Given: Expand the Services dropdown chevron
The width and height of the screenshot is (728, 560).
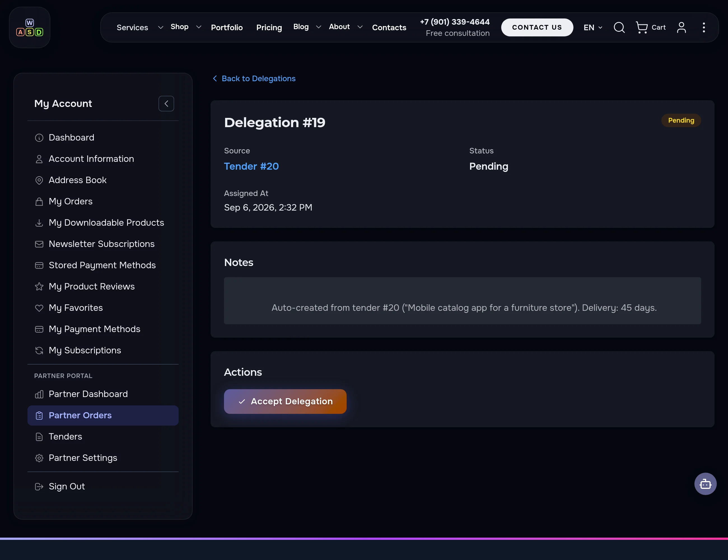Looking at the screenshot, I should 160,27.
